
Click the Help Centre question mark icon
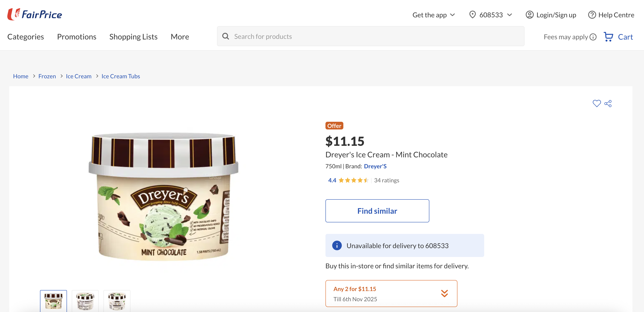(592, 15)
